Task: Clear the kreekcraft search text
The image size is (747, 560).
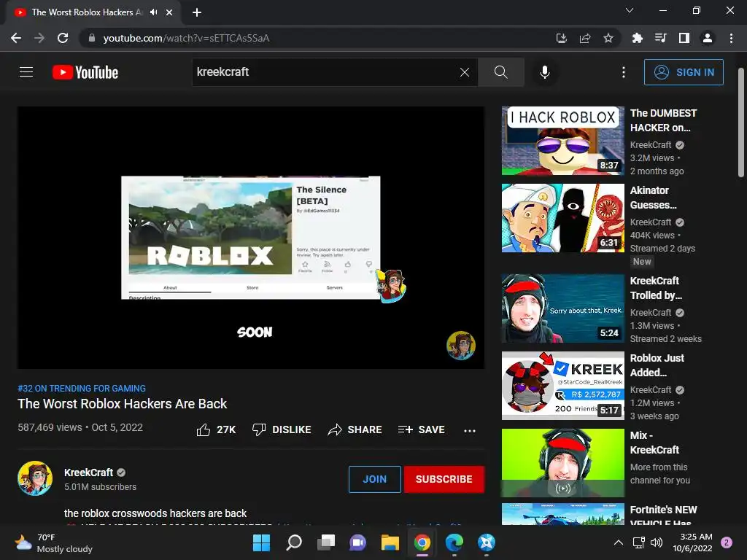Action: tap(465, 72)
